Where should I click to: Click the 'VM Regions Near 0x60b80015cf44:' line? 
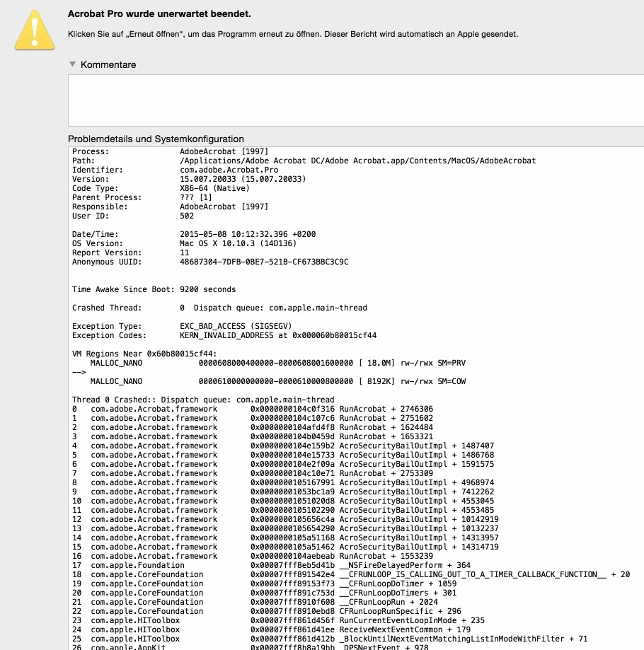click(144, 354)
